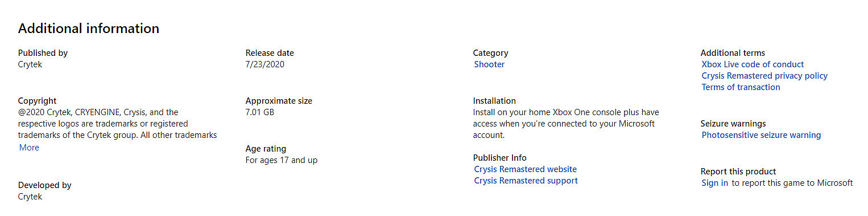
Task: Select the 7/23/2020 release date text
Action: click(265, 64)
